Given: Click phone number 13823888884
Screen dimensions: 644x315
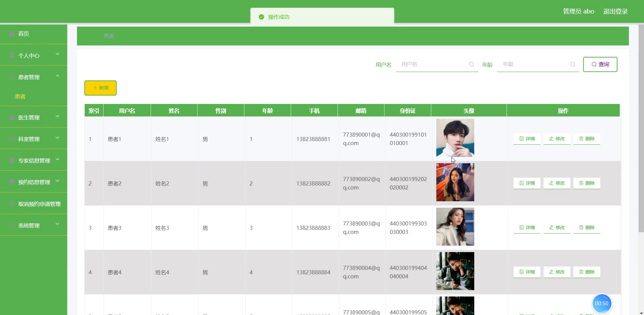Looking at the screenshot, I should click(313, 272).
